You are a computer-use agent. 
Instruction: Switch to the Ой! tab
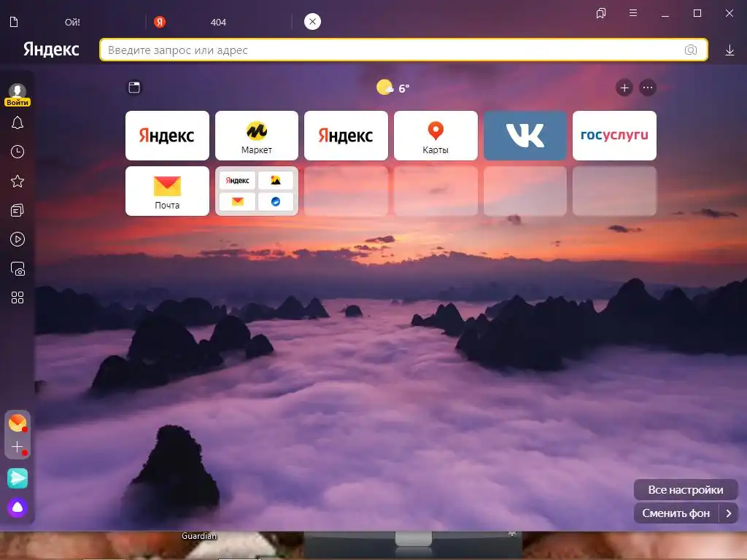click(73, 22)
